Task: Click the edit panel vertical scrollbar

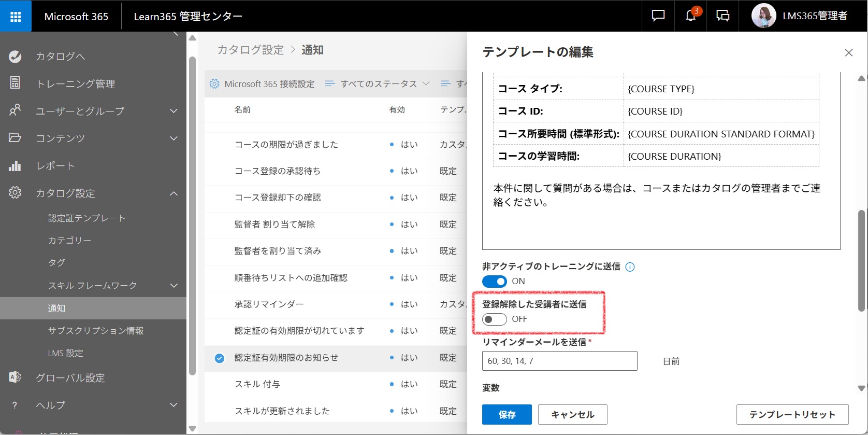Action: [862, 260]
